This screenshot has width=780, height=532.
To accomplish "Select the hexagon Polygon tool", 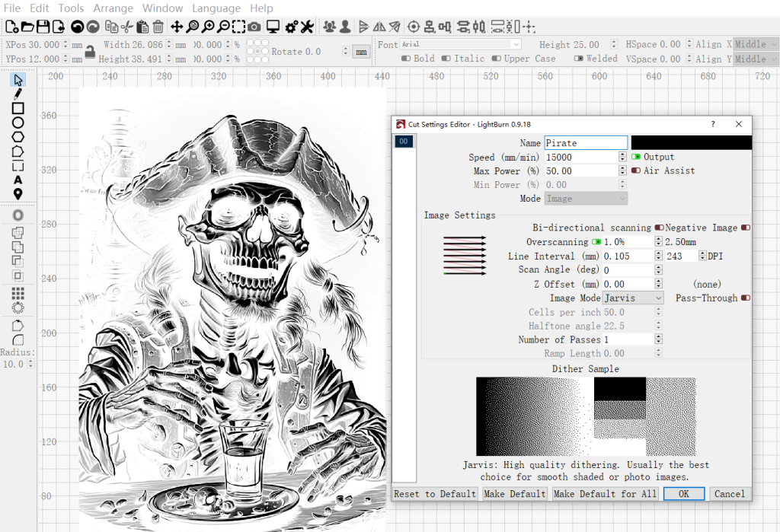I will tap(18, 137).
